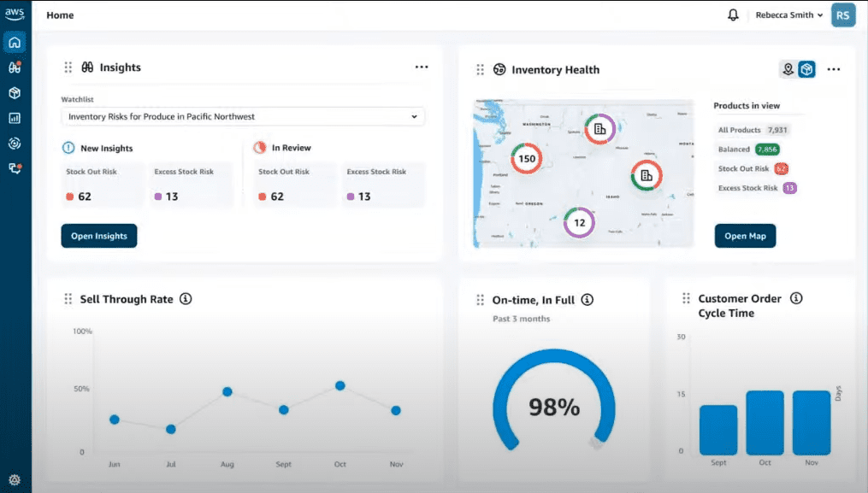Open the Insights card three-dot menu
Viewport: 868px width, 493px height.
421,67
